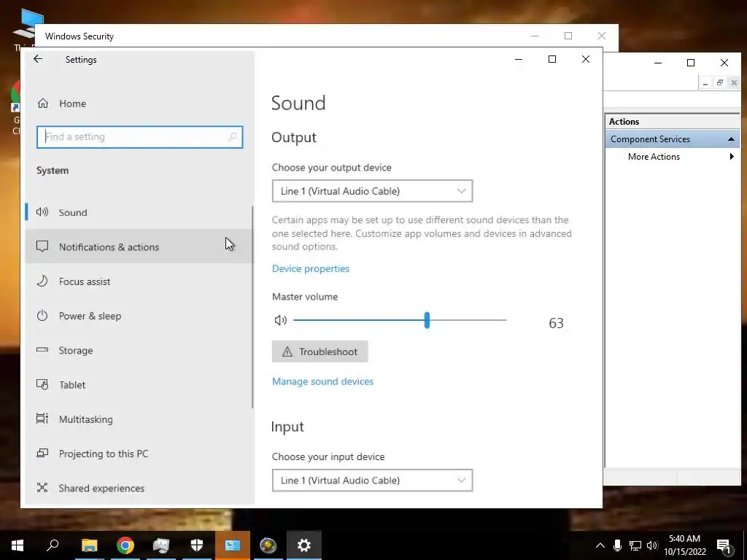Select Sound in the System sidebar
Screen dimensions: 747x560
139,212
